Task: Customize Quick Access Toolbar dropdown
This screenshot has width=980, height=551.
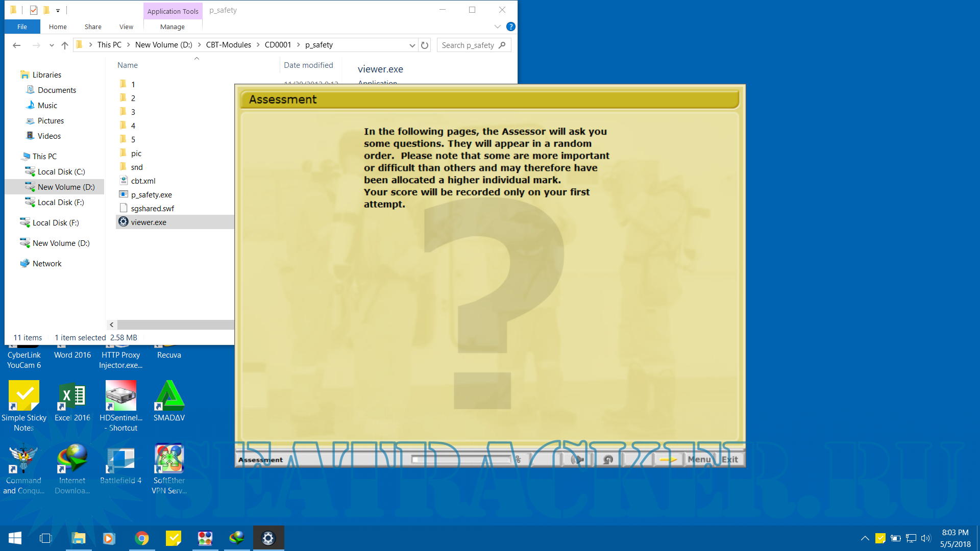Action: 58,10
